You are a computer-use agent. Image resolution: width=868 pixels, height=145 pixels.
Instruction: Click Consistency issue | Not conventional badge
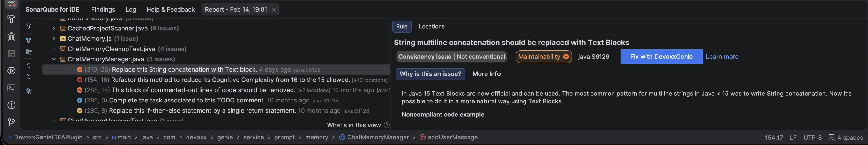(x=451, y=57)
